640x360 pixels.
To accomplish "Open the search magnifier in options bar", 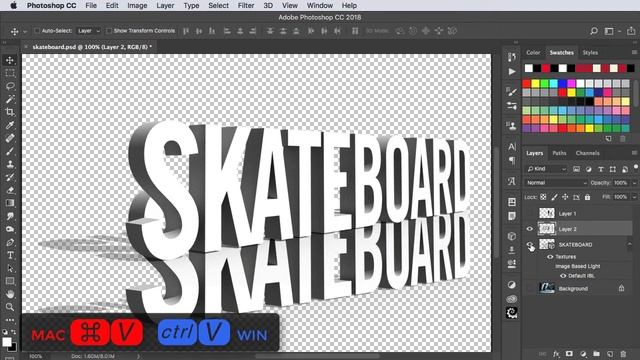I will tap(594, 31).
